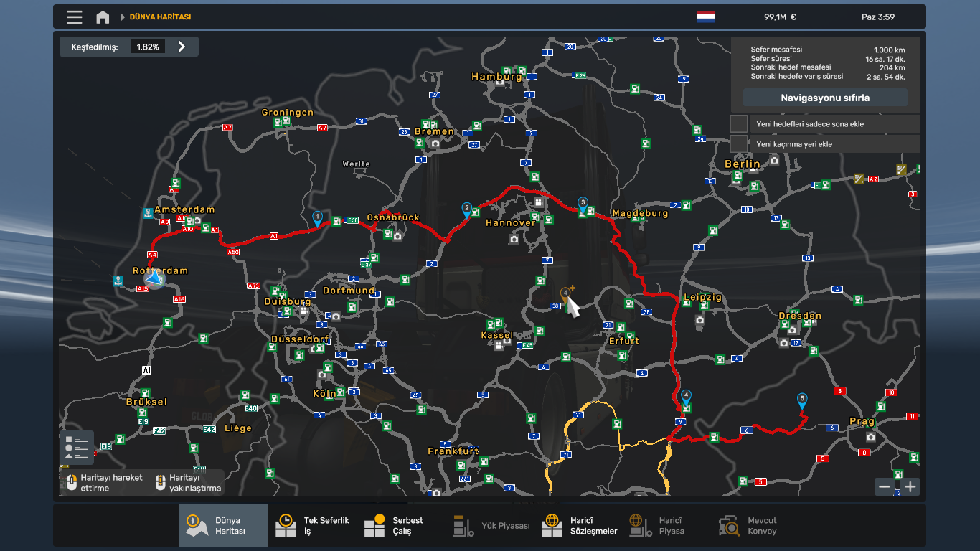Image resolution: width=980 pixels, height=551 pixels.
Task: Click the Netherlands flag icon
Action: (705, 17)
